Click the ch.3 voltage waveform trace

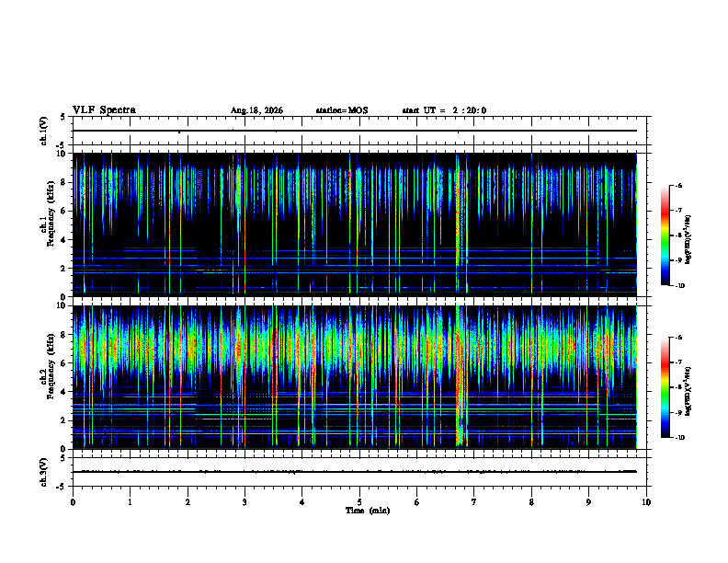click(355, 472)
